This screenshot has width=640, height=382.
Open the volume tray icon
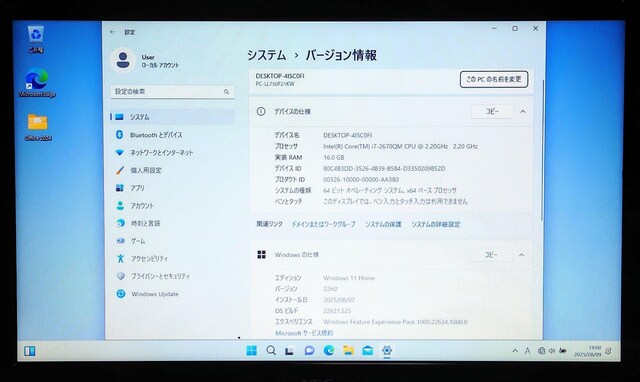point(552,351)
